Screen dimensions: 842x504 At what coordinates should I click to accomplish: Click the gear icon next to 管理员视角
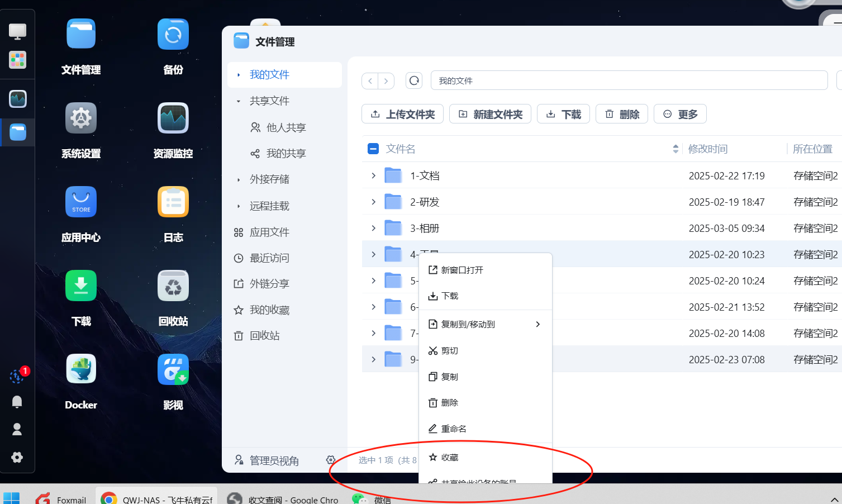pyautogui.click(x=331, y=460)
